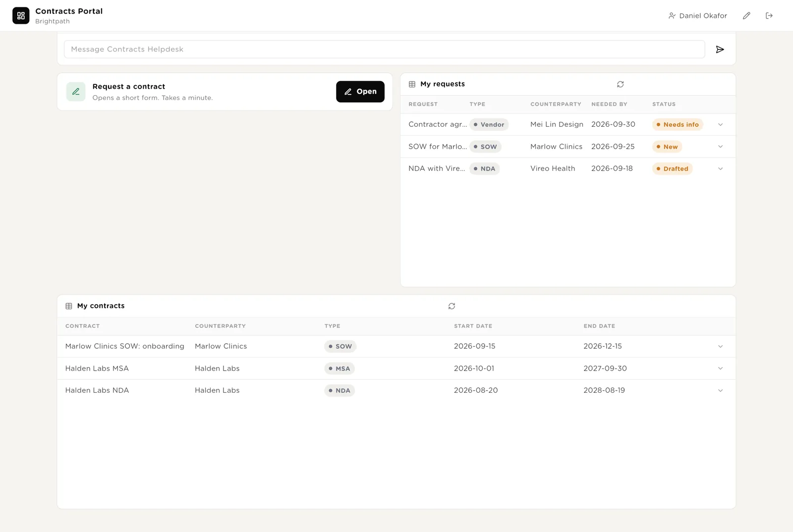This screenshot has height=532, width=793.
Task: Expand the Halden Labs MSA contract row
Action: click(x=721, y=369)
